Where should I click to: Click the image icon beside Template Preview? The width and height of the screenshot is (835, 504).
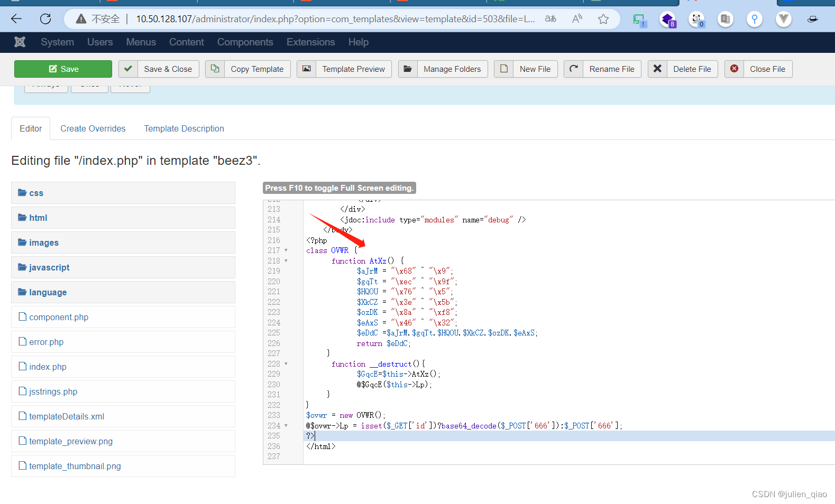coord(307,69)
